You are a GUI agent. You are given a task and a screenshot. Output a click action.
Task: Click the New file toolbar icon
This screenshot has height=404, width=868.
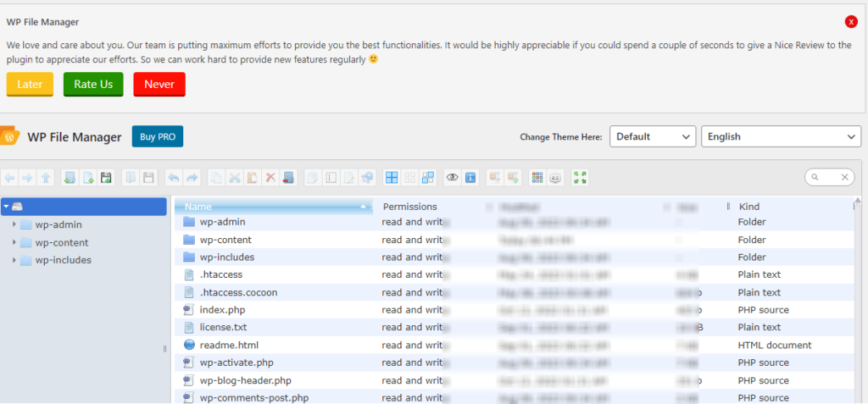(88, 178)
